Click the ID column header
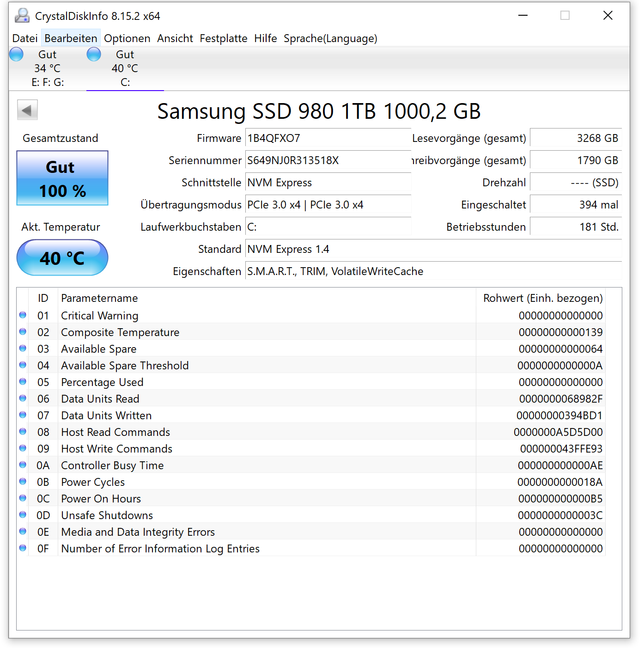Viewport: 644px width, 649px height. [x=43, y=298]
